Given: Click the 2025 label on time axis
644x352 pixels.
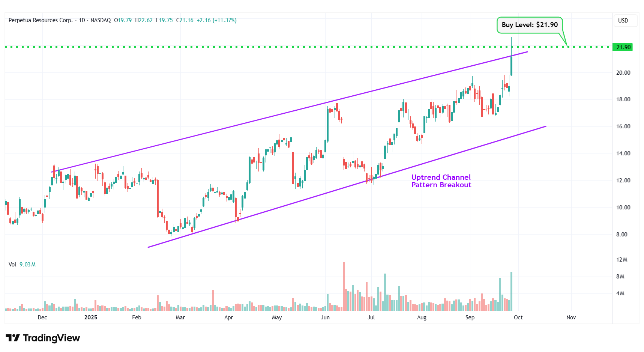Looking at the screenshot, I should 91,317.
